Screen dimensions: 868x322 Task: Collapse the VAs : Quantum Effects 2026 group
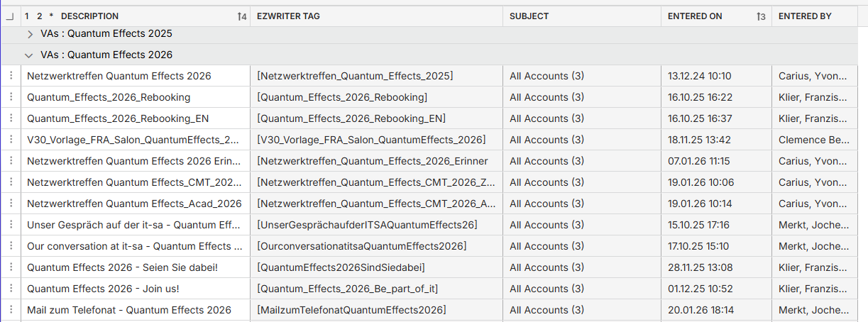29,55
